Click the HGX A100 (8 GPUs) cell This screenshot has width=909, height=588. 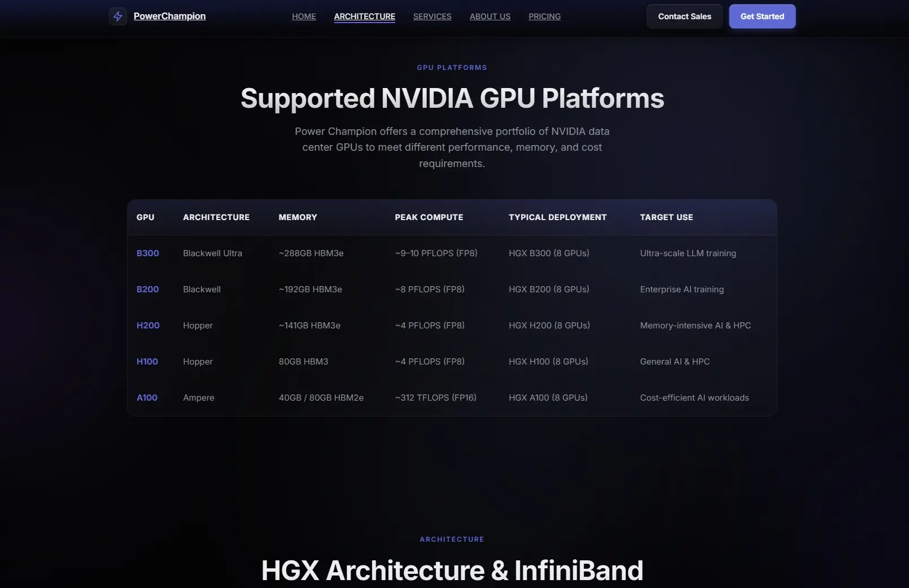point(548,398)
